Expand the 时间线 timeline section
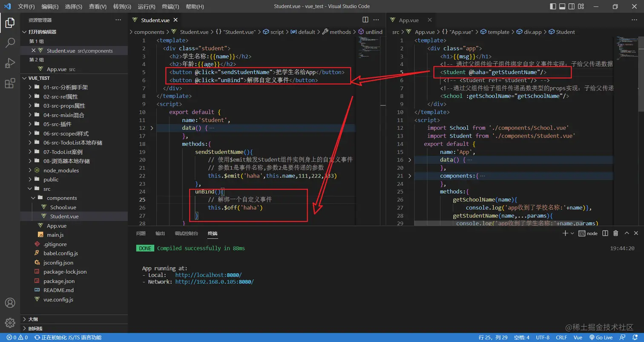The image size is (644, 342). coord(74,328)
